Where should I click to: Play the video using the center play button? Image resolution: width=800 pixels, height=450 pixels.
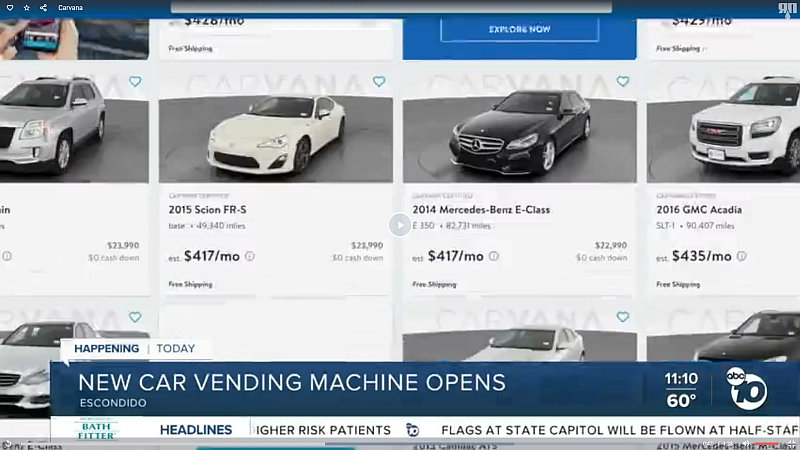click(x=399, y=225)
